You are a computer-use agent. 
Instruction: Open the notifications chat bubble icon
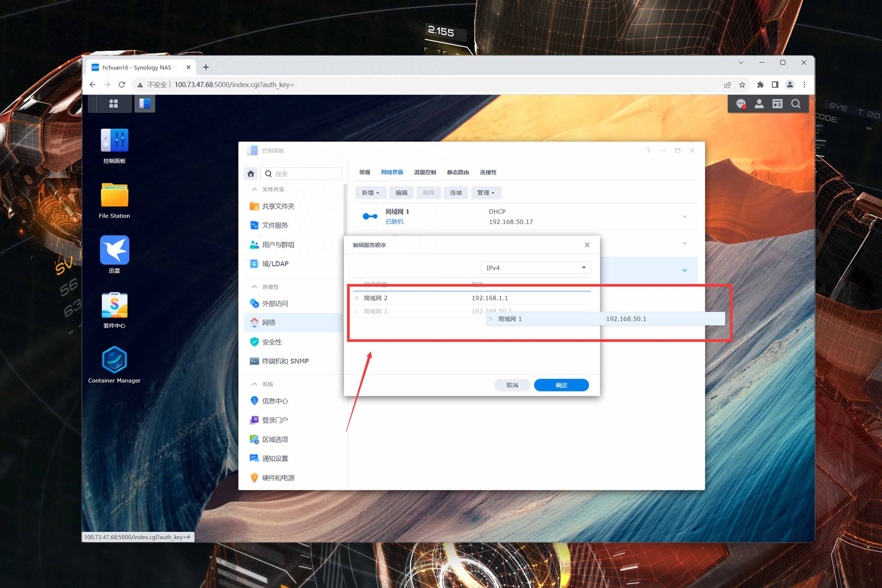pyautogui.click(x=741, y=104)
